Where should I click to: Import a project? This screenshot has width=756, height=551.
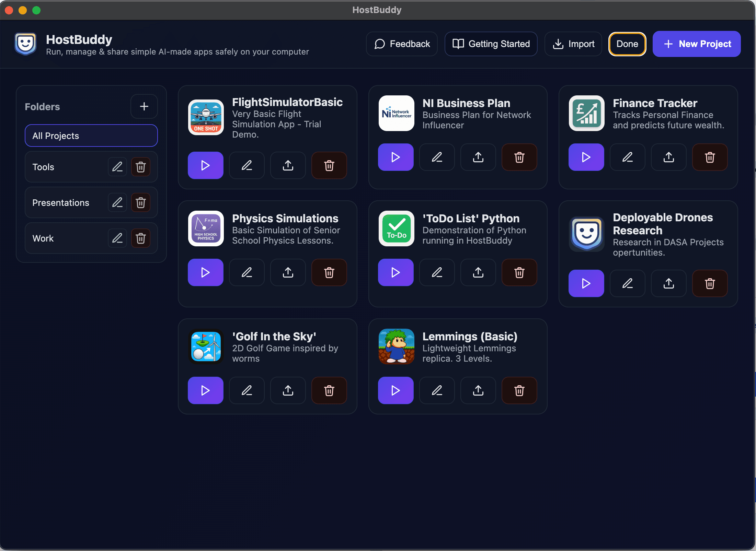[x=573, y=44]
